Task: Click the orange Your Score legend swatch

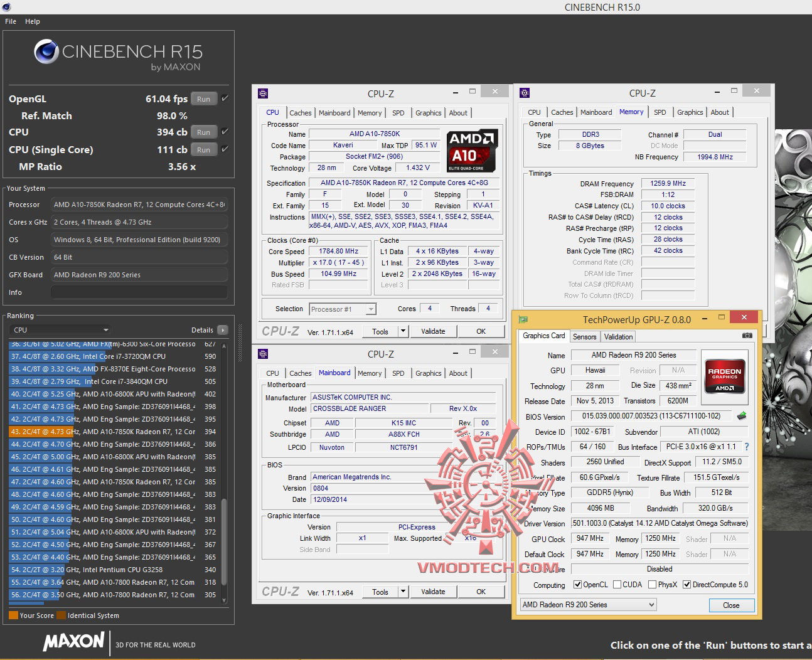Action: tap(13, 615)
